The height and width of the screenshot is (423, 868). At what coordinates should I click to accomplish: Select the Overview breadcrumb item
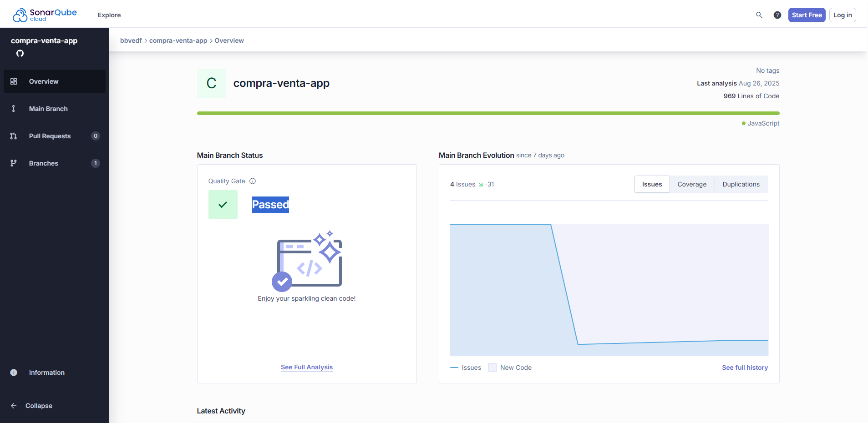coord(229,40)
